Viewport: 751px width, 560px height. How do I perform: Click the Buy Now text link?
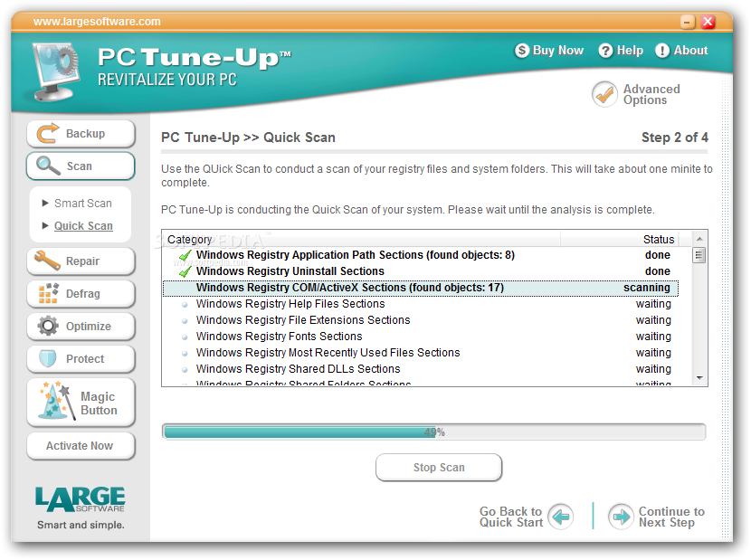558,51
